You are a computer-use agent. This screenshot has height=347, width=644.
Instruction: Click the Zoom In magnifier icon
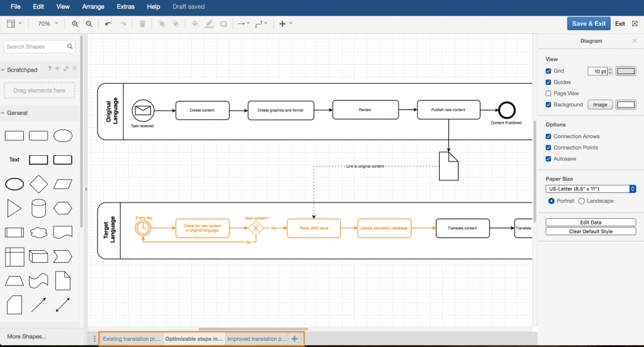pyautogui.click(x=75, y=24)
